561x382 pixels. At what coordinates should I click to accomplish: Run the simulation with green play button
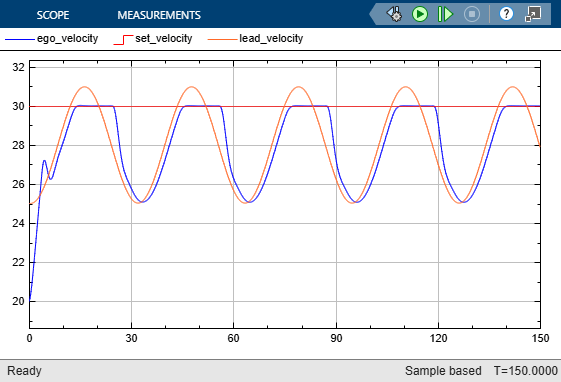pos(420,14)
